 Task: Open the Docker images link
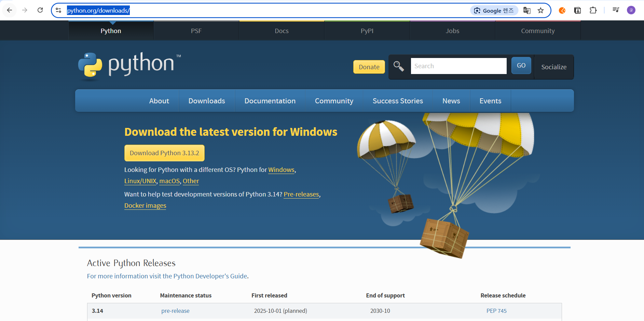[x=145, y=206]
